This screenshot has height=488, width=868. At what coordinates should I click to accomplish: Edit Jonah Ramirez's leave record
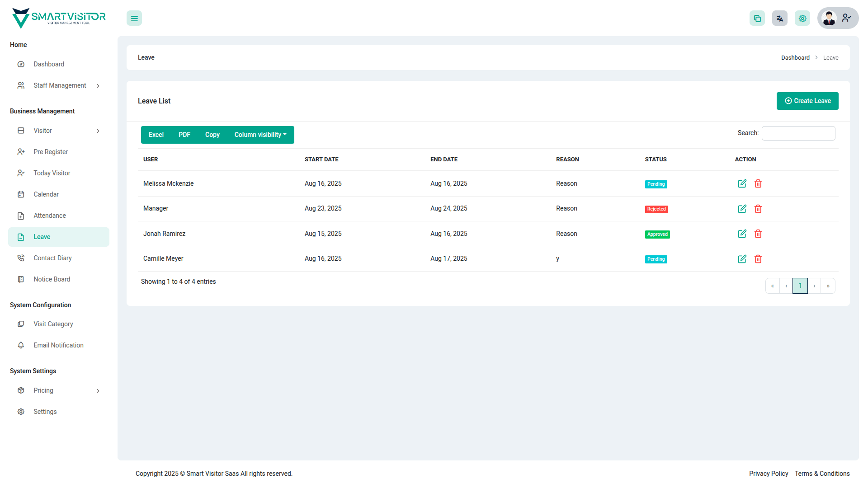(x=742, y=234)
